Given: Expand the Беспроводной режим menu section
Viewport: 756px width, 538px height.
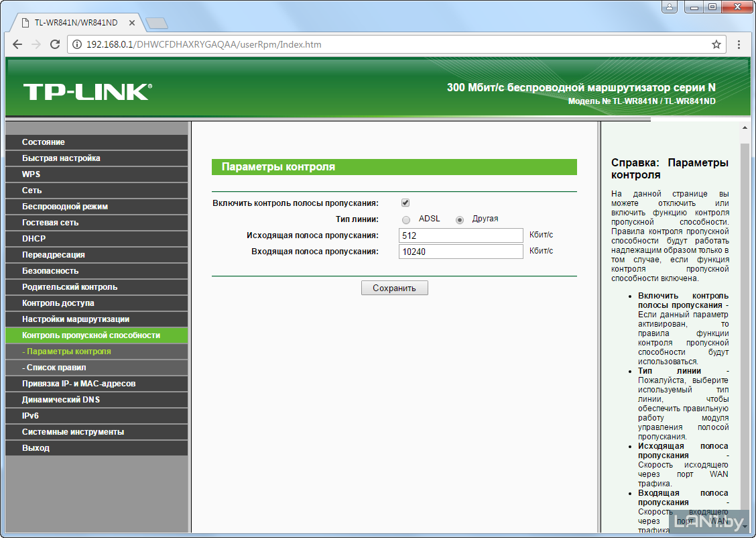Looking at the screenshot, I should coord(97,207).
